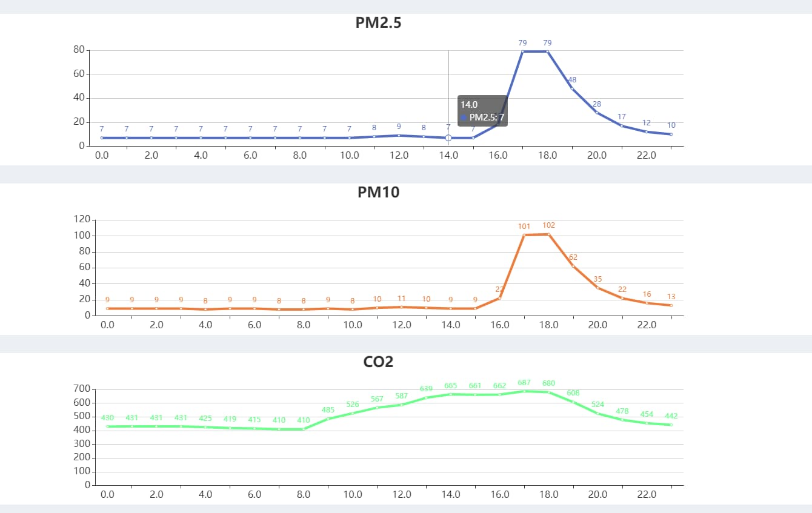Select the CO2 data point valued 662
Image resolution: width=812 pixels, height=513 pixels.
500,395
